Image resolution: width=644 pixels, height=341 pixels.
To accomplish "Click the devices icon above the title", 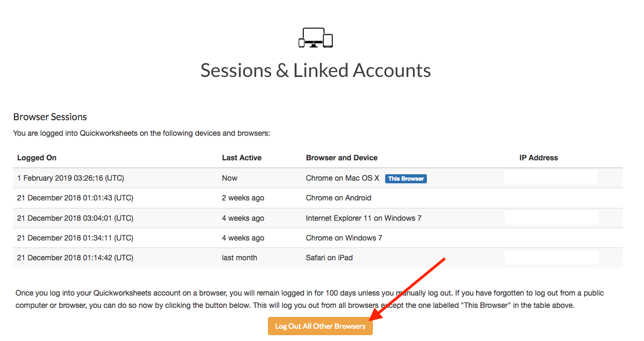I will pyautogui.click(x=316, y=37).
